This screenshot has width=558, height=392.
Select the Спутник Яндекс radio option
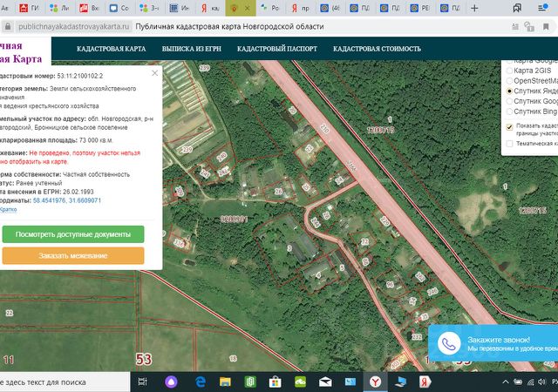pos(509,91)
